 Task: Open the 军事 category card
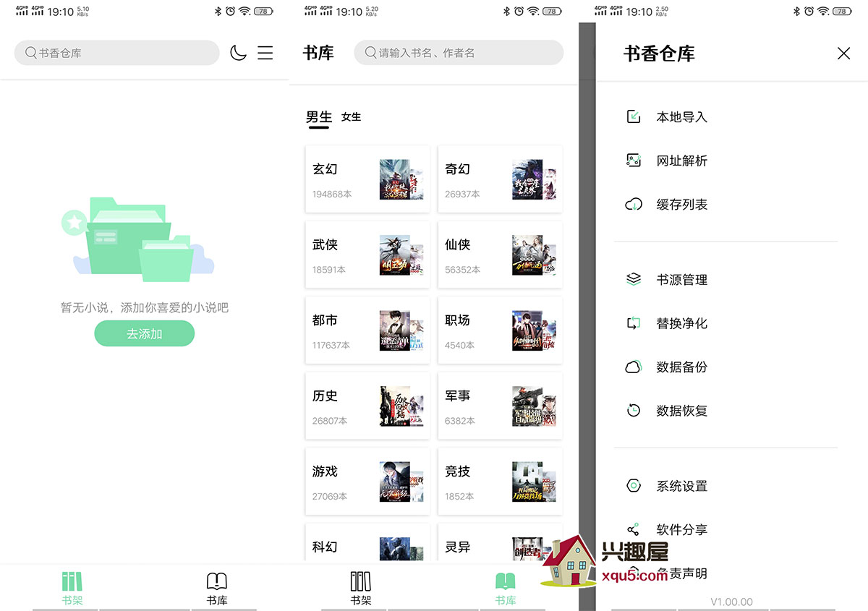tap(500, 406)
